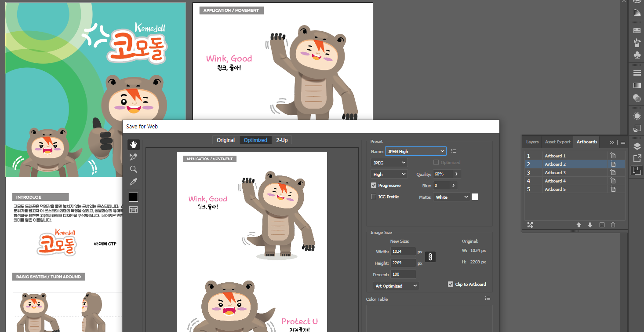Select the Slice Select tool
This screenshot has height=332, width=644.
coord(134,157)
